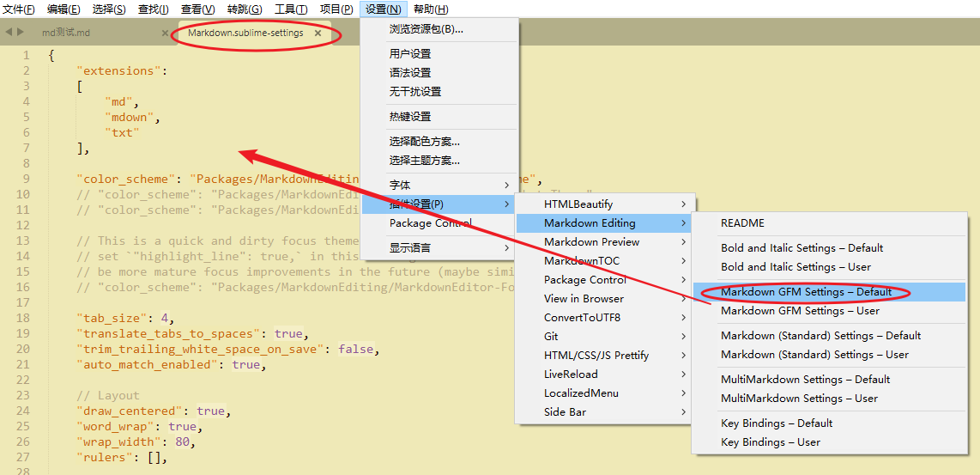The width and height of the screenshot is (980, 475).
Task: Expand the Markdown Preview submenu
Action: point(603,241)
